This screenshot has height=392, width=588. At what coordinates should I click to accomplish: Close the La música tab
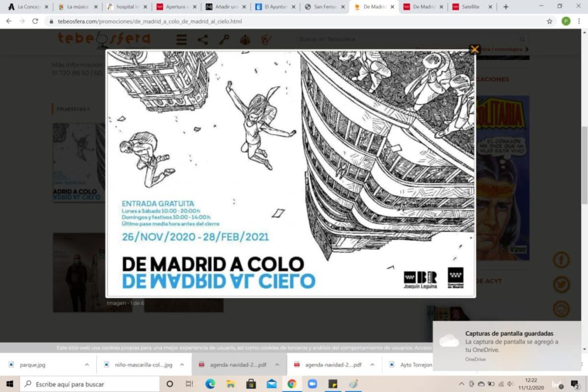96,7
